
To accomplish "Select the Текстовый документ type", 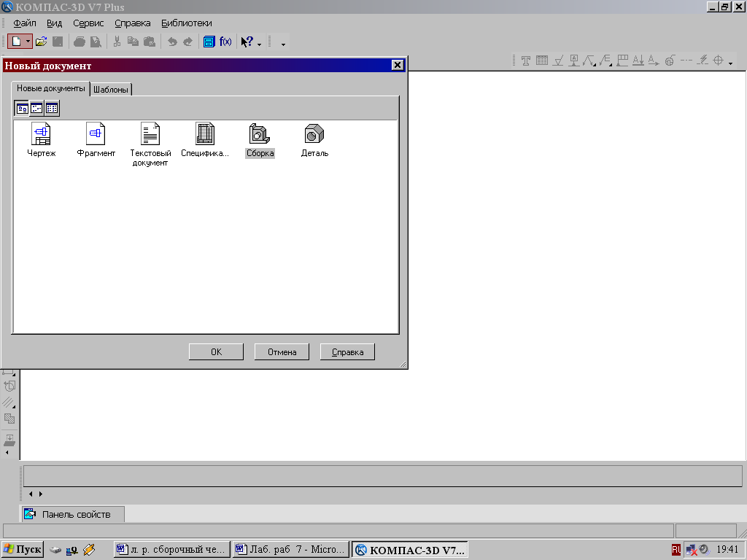I will [150, 144].
